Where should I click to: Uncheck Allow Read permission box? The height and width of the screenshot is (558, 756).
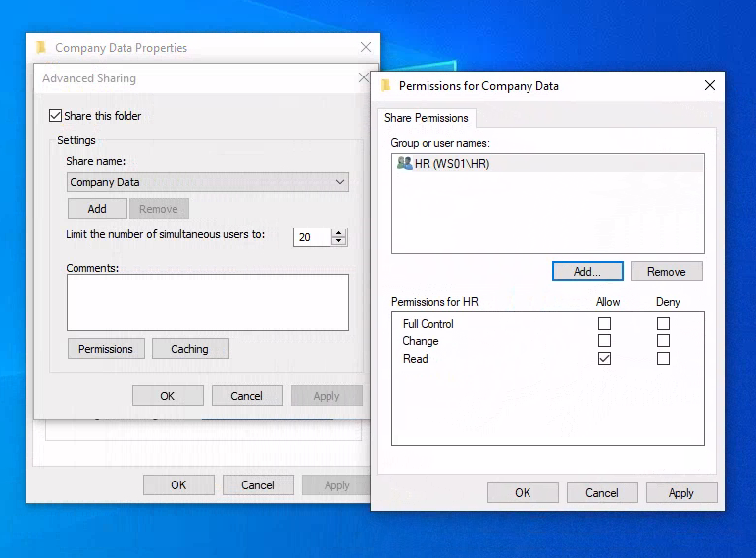[x=604, y=359]
